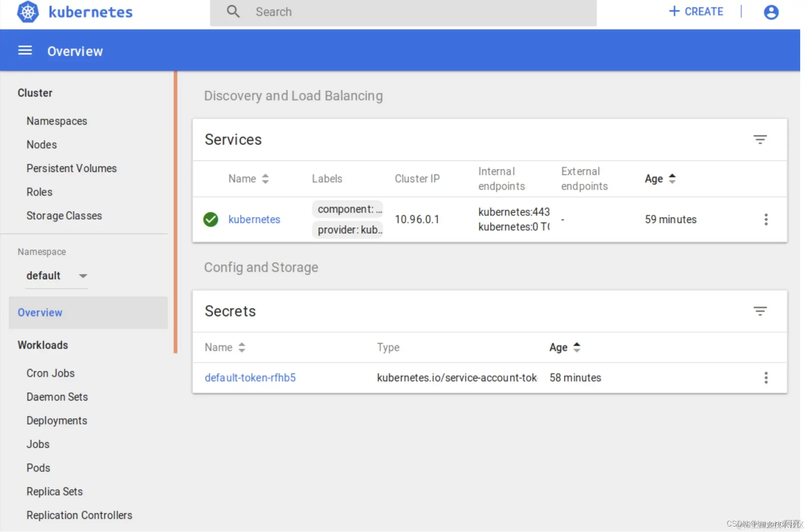Click the Labels column header

click(x=327, y=179)
